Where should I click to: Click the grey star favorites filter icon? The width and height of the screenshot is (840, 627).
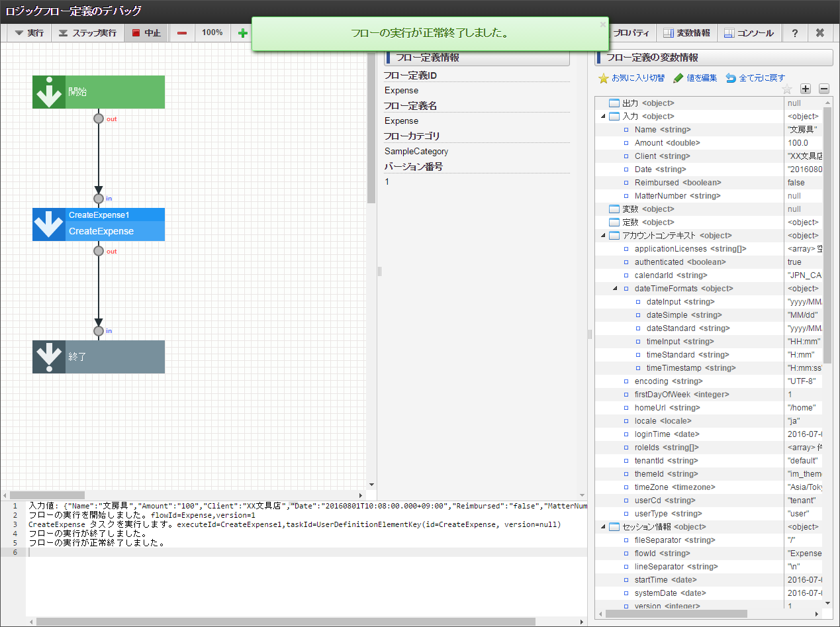pyautogui.click(x=787, y=89)
